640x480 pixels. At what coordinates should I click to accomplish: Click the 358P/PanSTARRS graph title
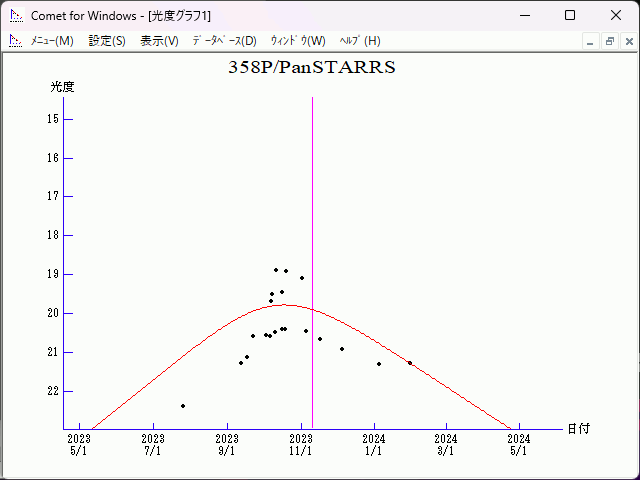pyautogui.click(x=312, y=68)
